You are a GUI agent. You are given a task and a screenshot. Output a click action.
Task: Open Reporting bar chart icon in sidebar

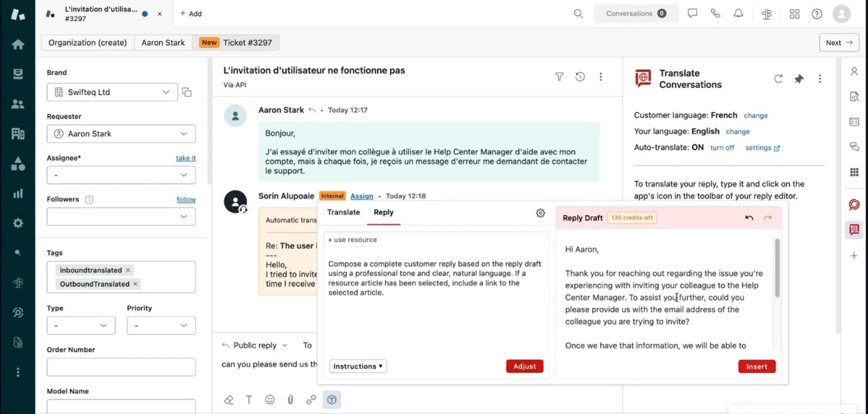click(x=18, y=193)
